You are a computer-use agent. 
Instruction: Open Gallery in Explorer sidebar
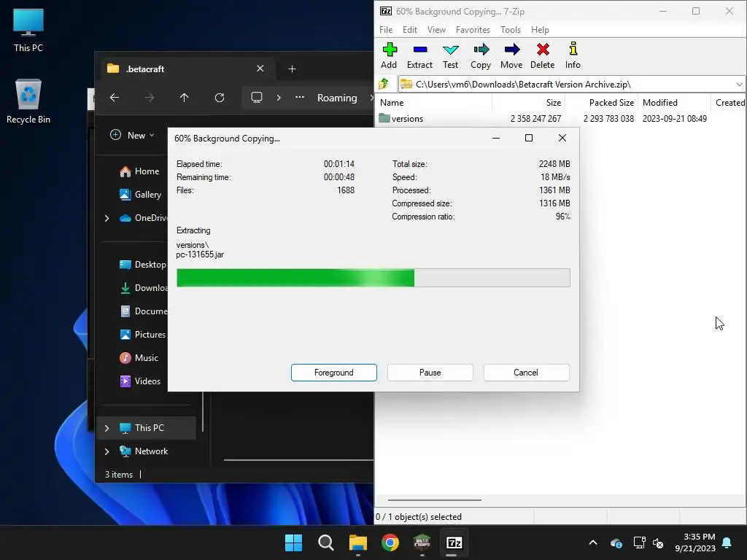click(x=141, y=194)
